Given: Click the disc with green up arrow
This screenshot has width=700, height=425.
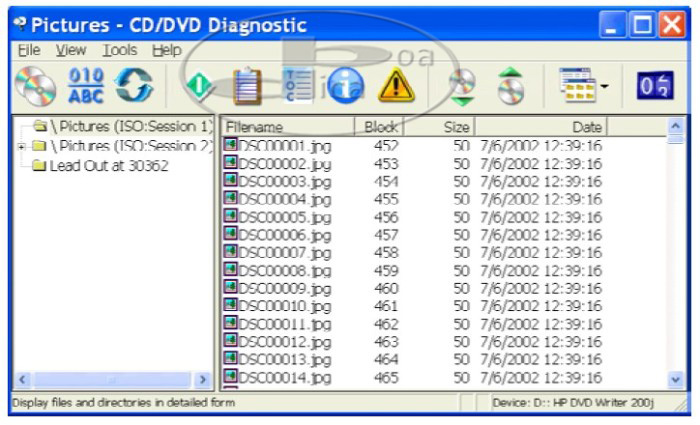Looking at the screenshot, I should click(x=512, y=88).
